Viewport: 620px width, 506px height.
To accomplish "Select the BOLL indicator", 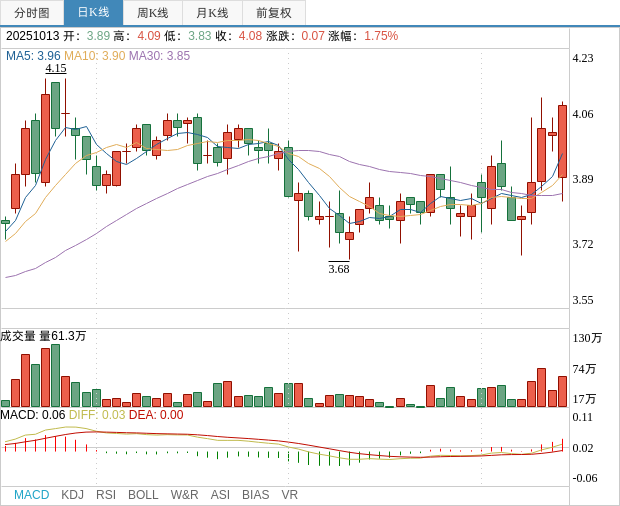I will point(143,495).
